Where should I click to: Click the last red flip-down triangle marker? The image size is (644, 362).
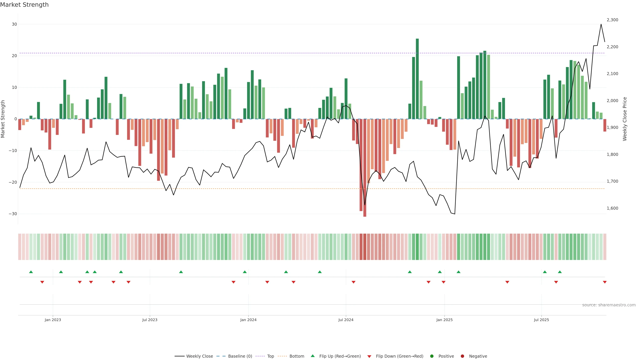[x=605, y=282]
